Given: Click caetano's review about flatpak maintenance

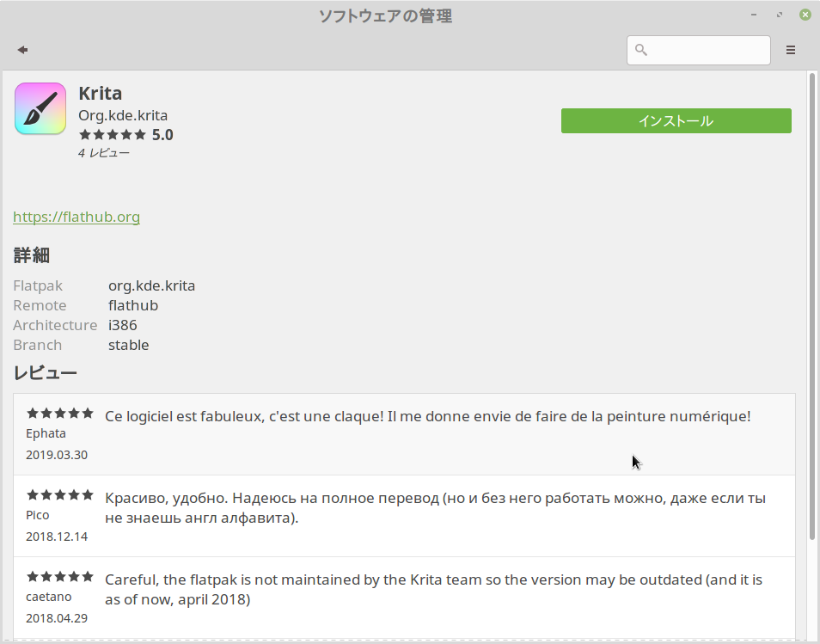Looking at the screenshot, I should (x=433, y=590).
